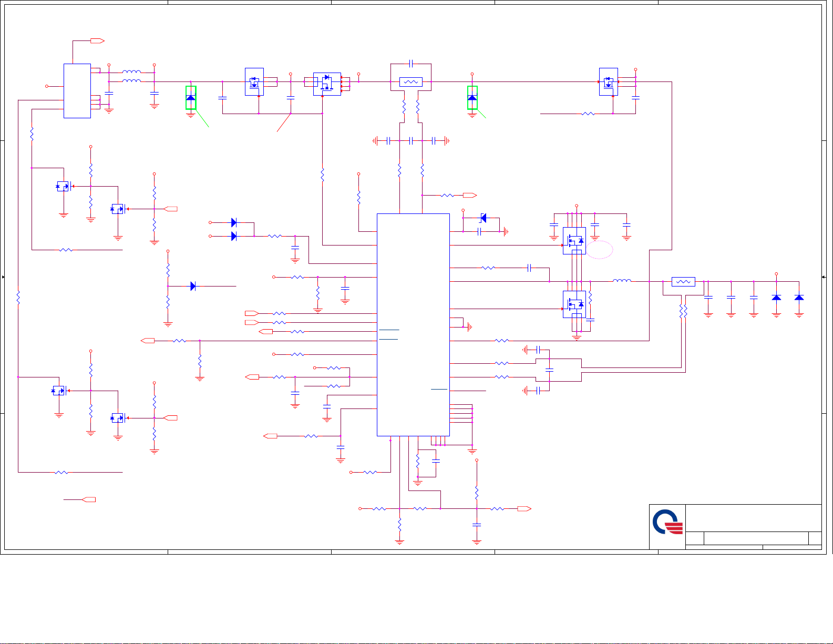Select the top MOSFET box containing a diode symbol
This screenshot has height=644, width=833.
[x=327, y=84]
